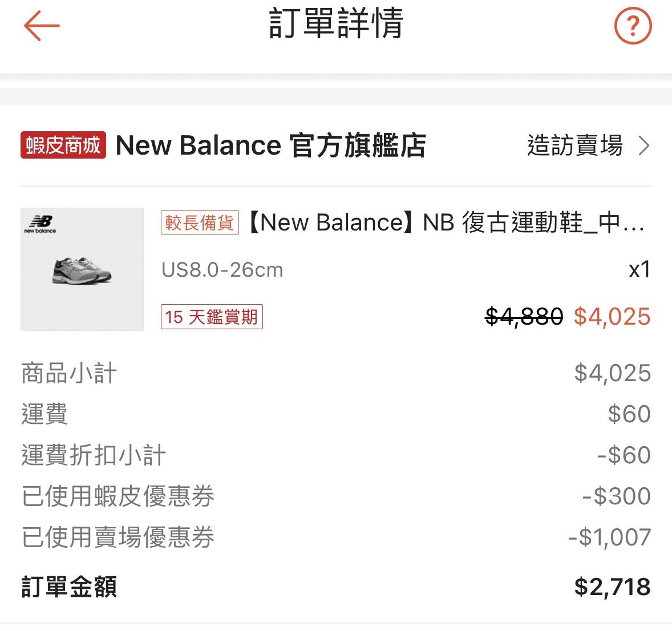Tap the crossed-out original price $4,880

click(524, 317)
